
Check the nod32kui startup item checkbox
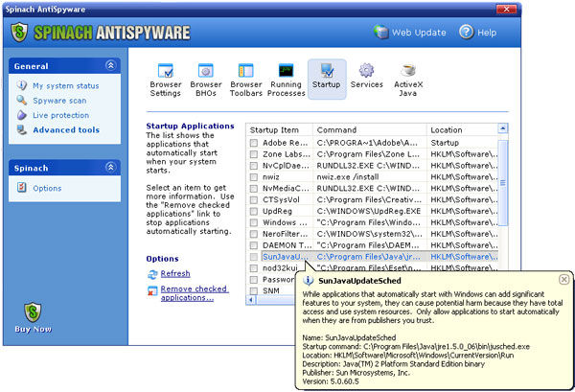[253, 268]
